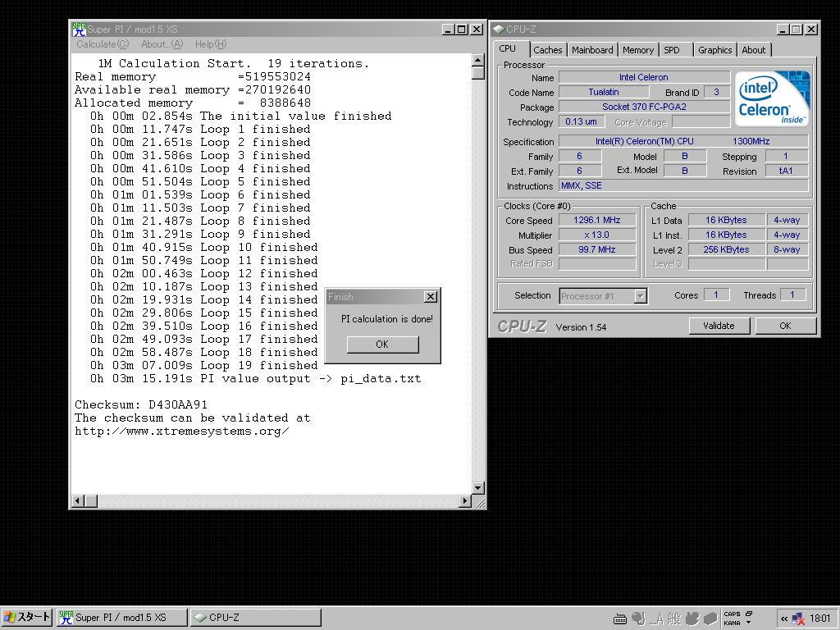The height and width of the screenshot is (630, 840).
Task: Click the CPU-Z title bar icon
Action: point(498,30)
